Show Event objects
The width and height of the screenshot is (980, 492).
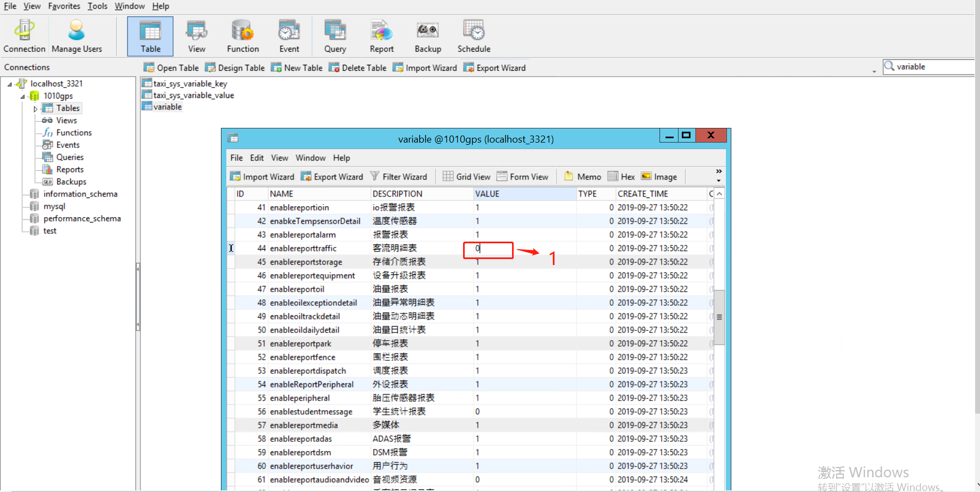[x=289, y=36]
